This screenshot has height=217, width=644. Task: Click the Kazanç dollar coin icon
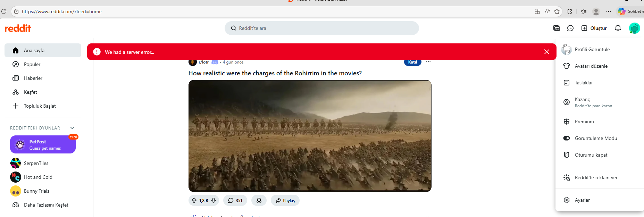coord(567,102)
